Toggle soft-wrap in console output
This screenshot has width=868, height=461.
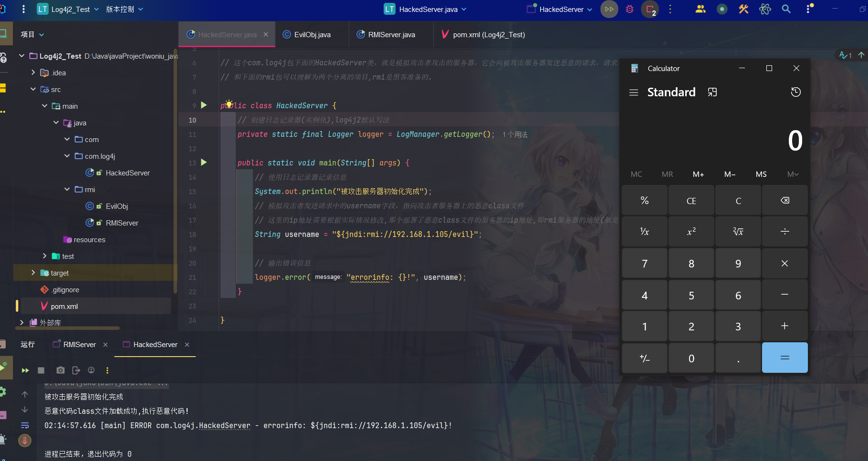pos(25,425)
